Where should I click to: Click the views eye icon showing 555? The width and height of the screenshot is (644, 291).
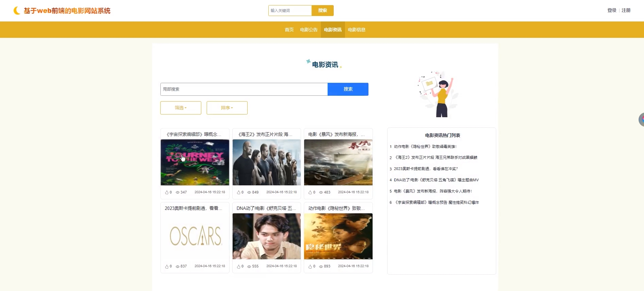[x=249, y=266]
